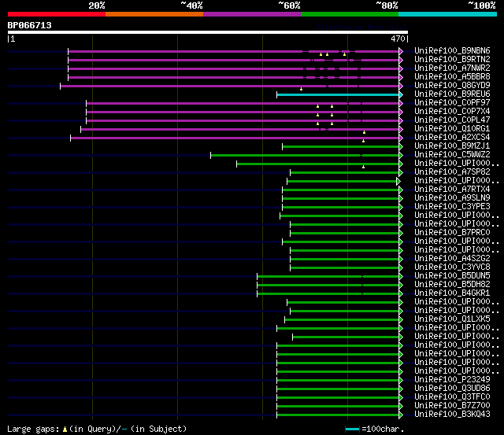Open hit UniRef100_B9NBN6
This screenshot has width=504, height=435.
coord(452,50)
